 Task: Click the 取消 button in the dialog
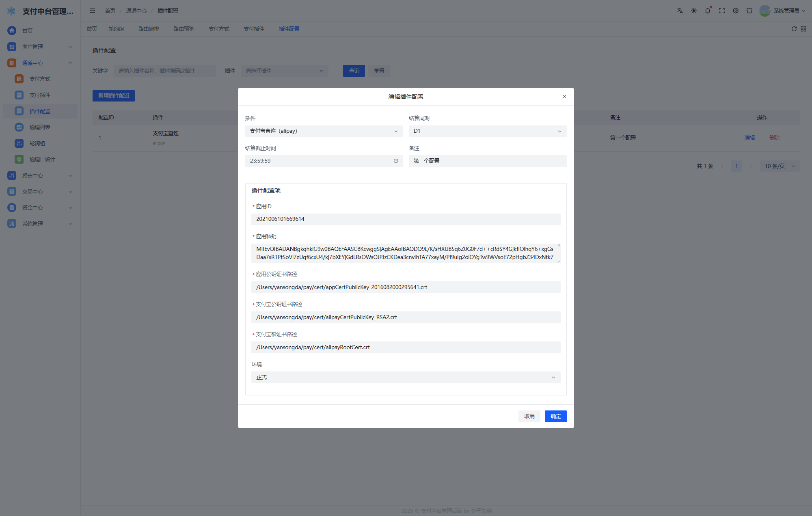click(529, 416)
